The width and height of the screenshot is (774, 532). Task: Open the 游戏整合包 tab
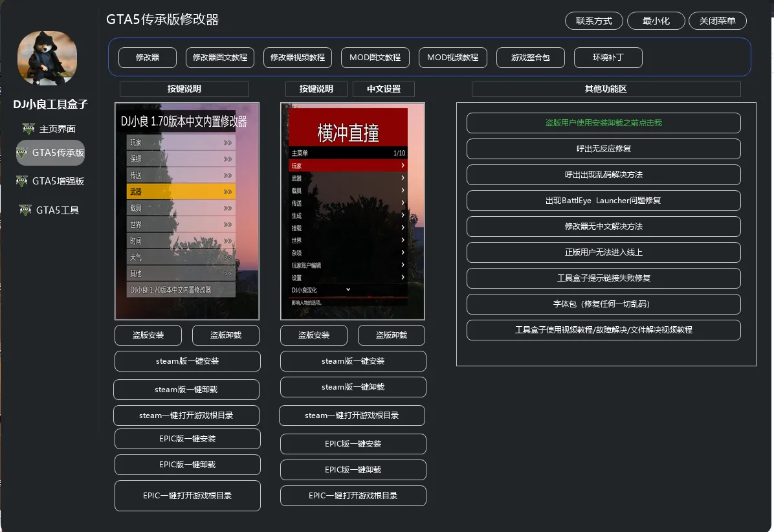coord(531,58)
